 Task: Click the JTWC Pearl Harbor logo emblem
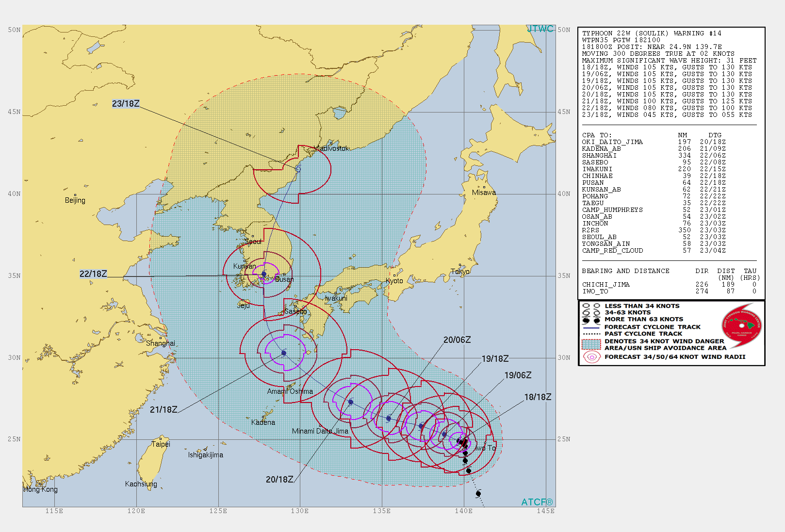[x=742, y=325]
